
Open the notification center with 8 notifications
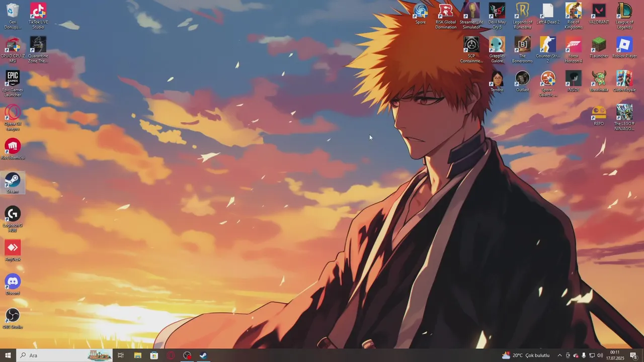click(633, 355)
